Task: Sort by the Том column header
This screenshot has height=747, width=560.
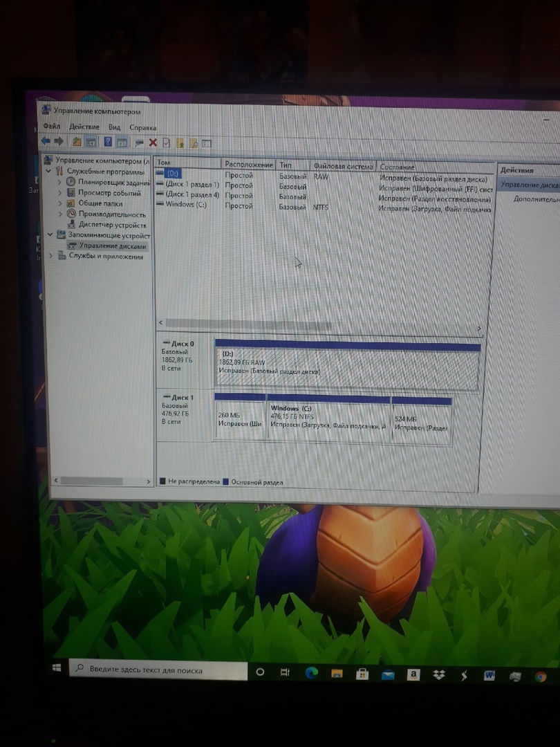Action: point(188,163)
